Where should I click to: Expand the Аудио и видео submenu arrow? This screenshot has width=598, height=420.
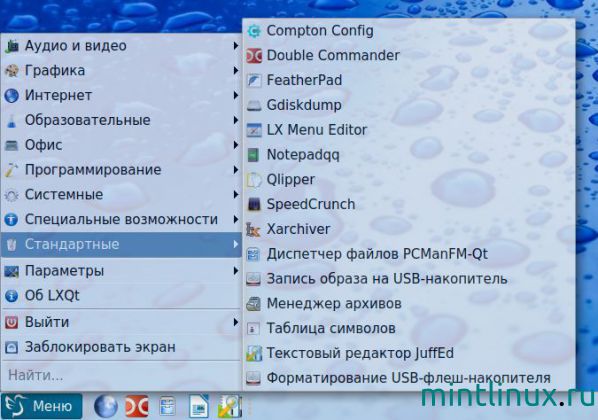[236, 46]
